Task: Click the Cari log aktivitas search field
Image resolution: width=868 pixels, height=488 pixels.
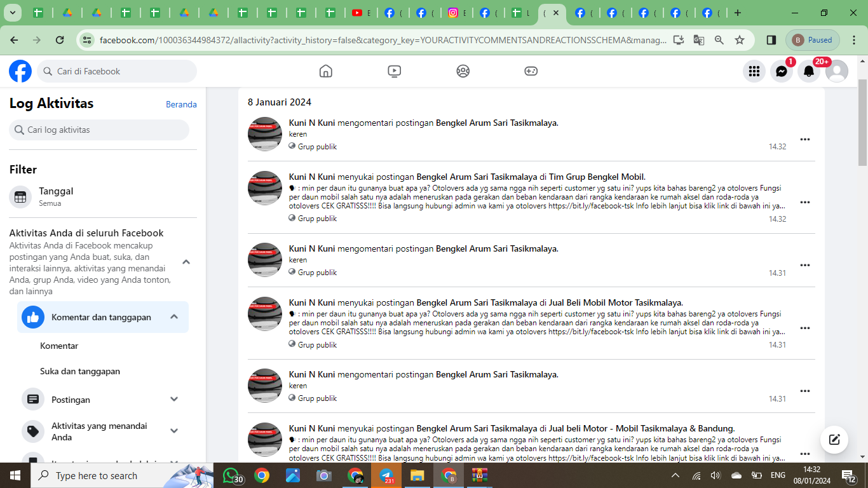Action: pos(99,130)
